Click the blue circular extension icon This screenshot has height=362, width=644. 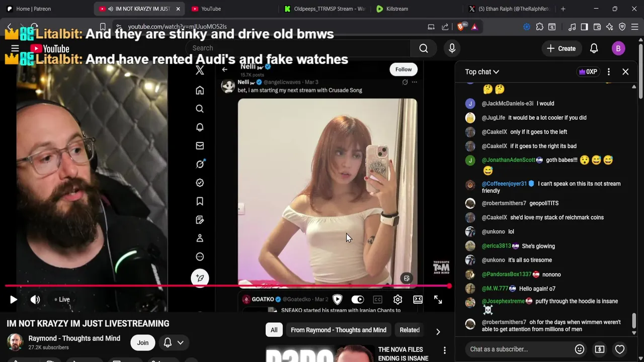point(527,27)
